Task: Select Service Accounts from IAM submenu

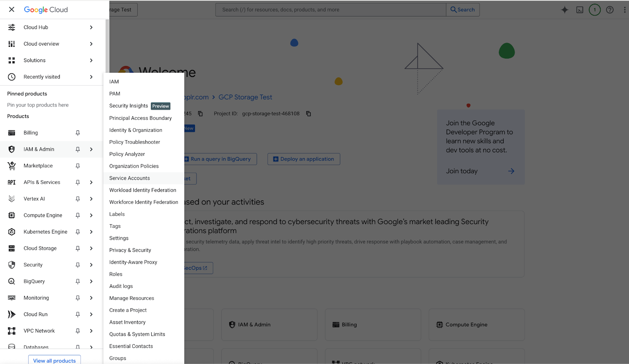Action: point(130,178)
